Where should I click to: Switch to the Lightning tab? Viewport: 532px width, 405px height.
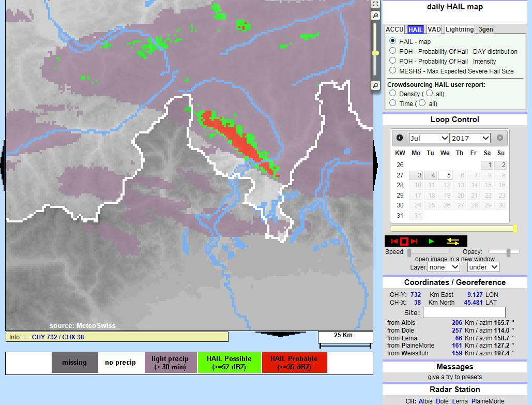(459, 29)
